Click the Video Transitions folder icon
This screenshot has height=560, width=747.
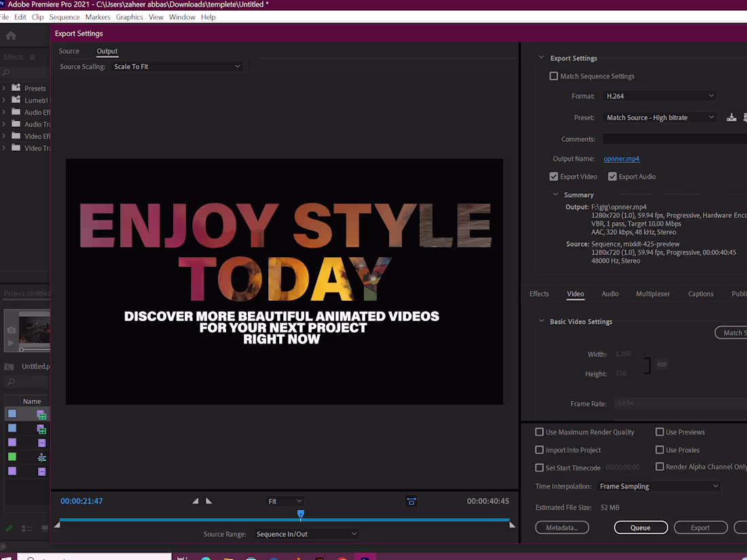[16, 147]
